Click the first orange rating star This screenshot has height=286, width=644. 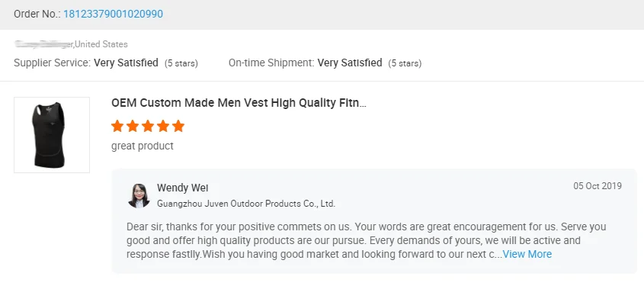pyautogui.click(x=117, y=126)
